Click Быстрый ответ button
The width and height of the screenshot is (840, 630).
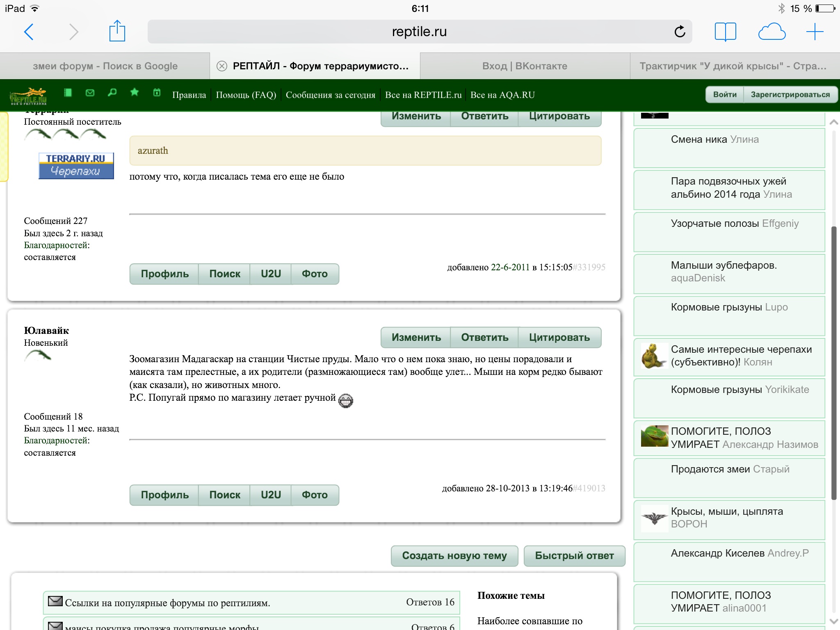tap(574, 556)
